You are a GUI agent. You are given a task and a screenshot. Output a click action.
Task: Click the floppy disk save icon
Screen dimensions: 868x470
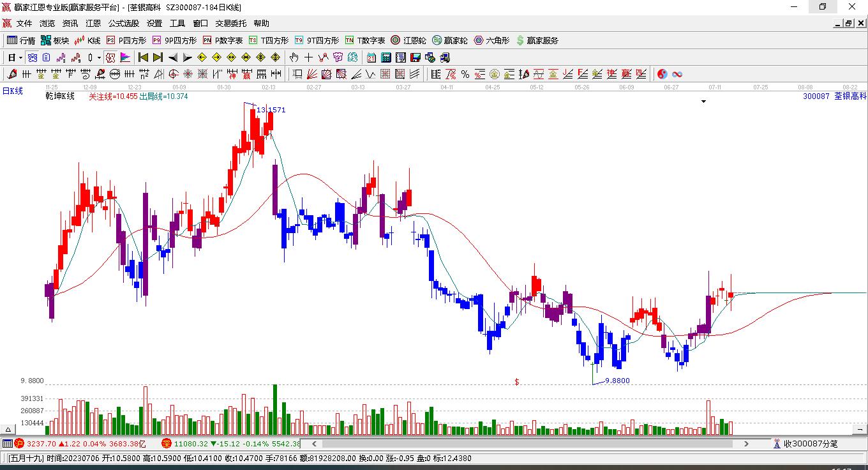415,57
